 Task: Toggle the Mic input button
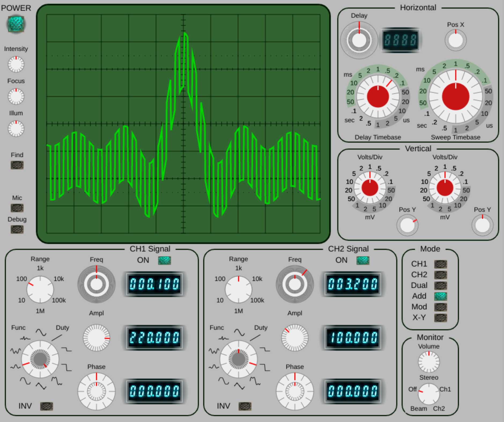click(17, 208)
